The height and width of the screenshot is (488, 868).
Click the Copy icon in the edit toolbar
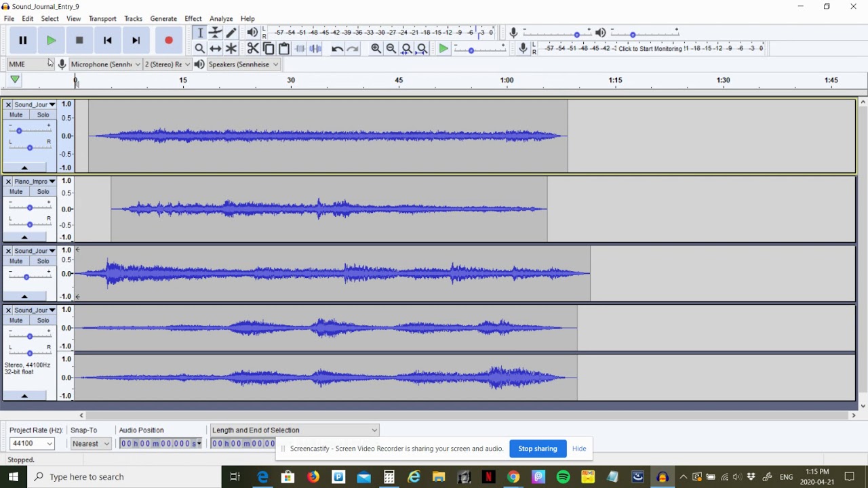(x=269, y=48)
